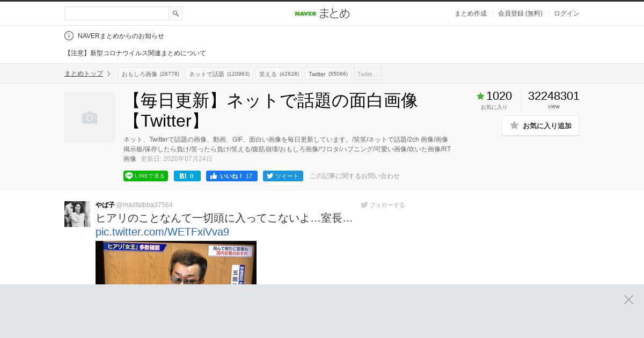
Task: Click the ログイン link
Action: point(567,13)
